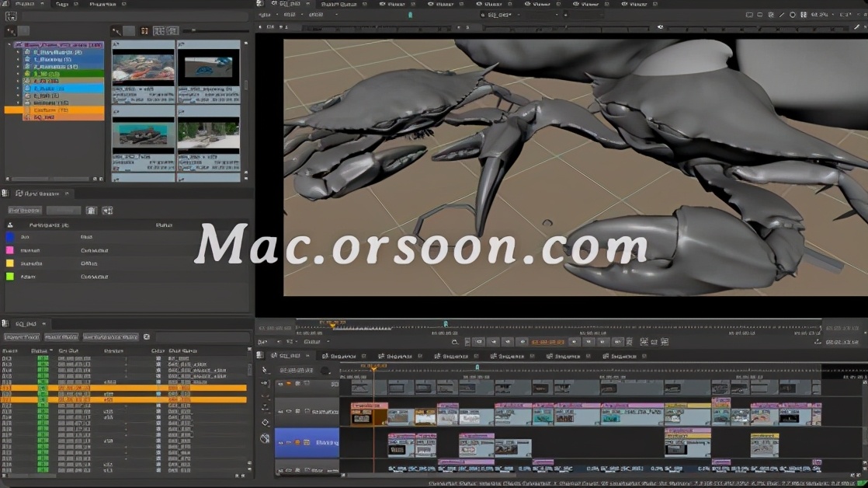Click the sync session icon in the participants panel header
Image resolution: width=868 pixels, height=488 pixels.
coord(107,211)
